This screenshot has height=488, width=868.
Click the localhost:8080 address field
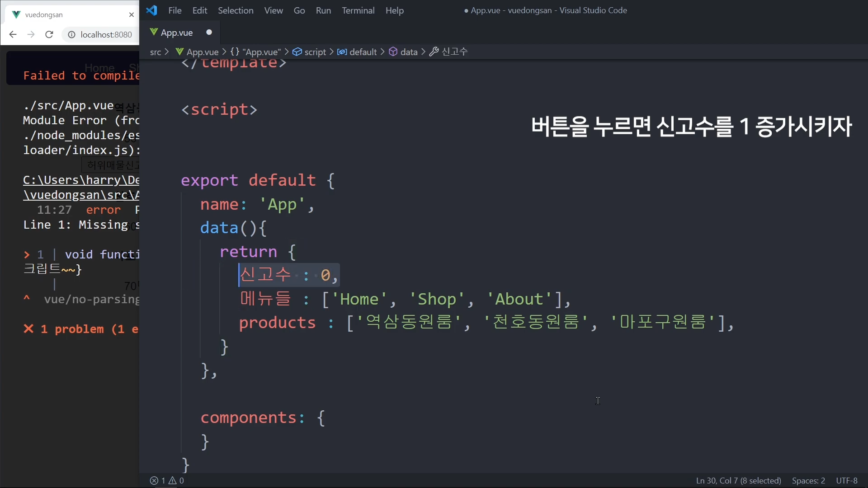106,34
